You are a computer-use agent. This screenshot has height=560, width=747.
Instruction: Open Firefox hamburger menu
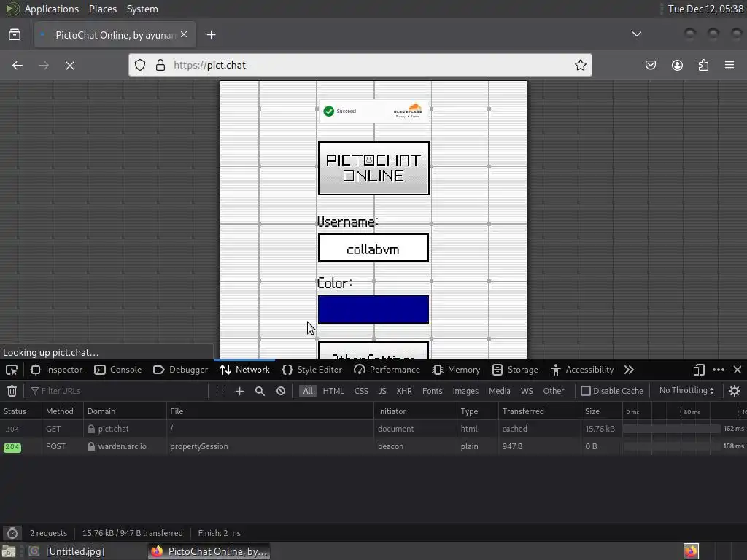[x=729, y=65]
